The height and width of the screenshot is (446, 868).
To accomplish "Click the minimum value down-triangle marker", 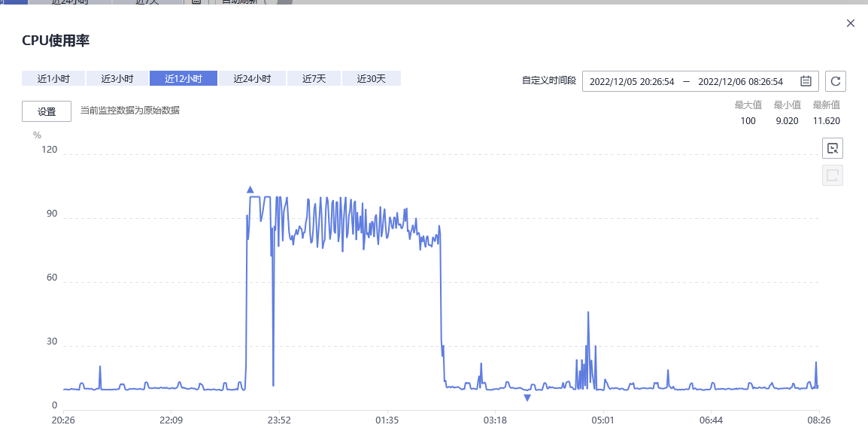I will click(x=527, y=397).
